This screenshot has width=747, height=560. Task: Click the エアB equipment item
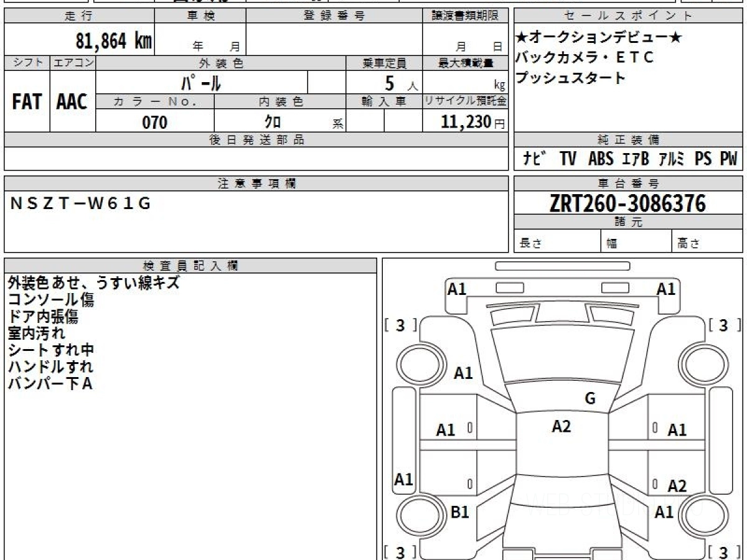[636, 159]
